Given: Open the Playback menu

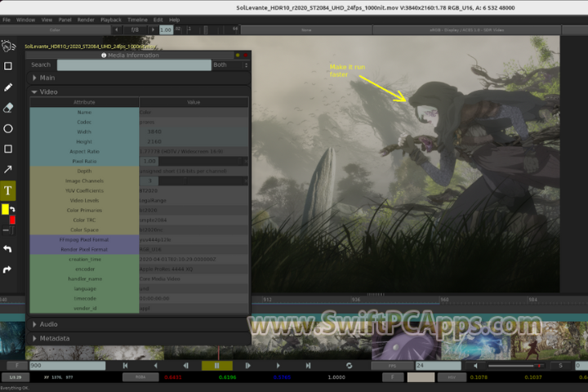Looking at the screenshot, I should 111,20.
